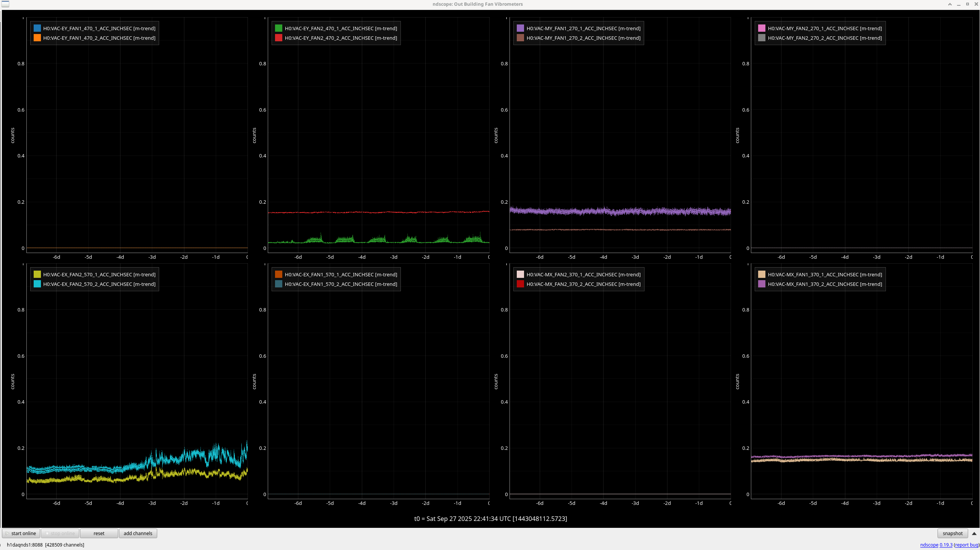Image resolution: width=980 pixels, height=550 pixels.
Task: Select the H0:VAC-MY_FAN1_270_1 legend label
Action: [x=583, y=28]
